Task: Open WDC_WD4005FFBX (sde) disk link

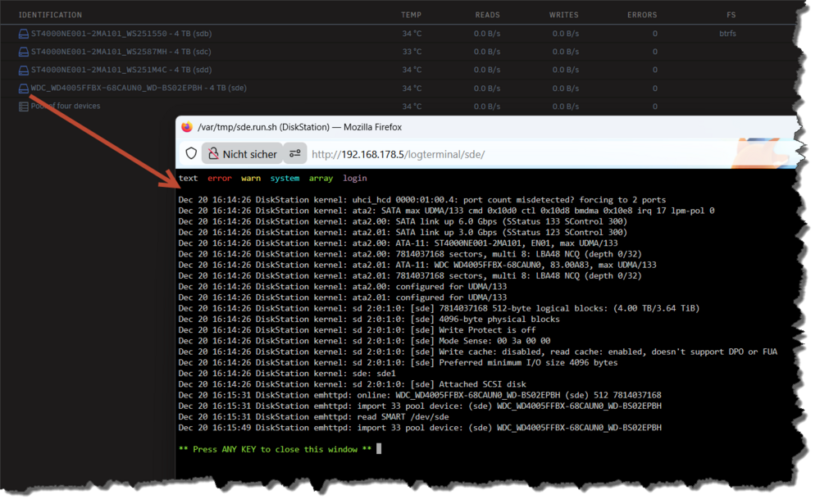Action: coord(139,88)
